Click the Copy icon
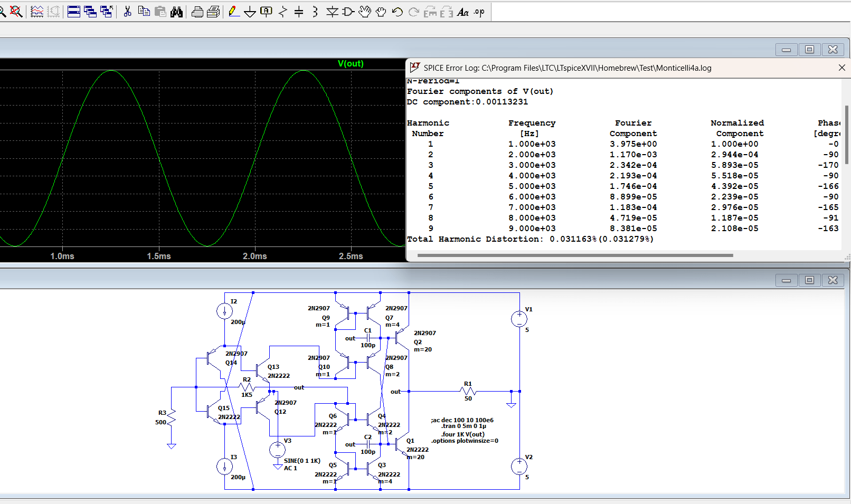The width and height of the screenshot is (851, 504). pyautogui.click(x=144, y=12)
